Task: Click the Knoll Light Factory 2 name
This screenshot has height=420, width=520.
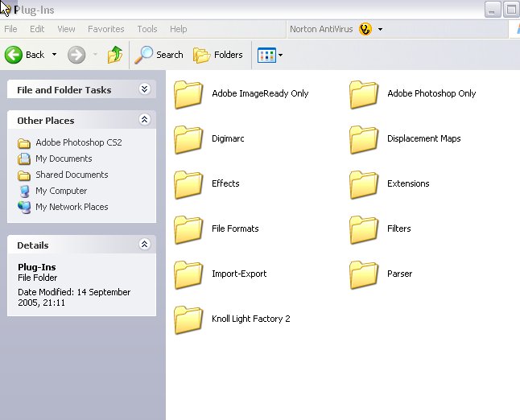Action: coord(251,319)
